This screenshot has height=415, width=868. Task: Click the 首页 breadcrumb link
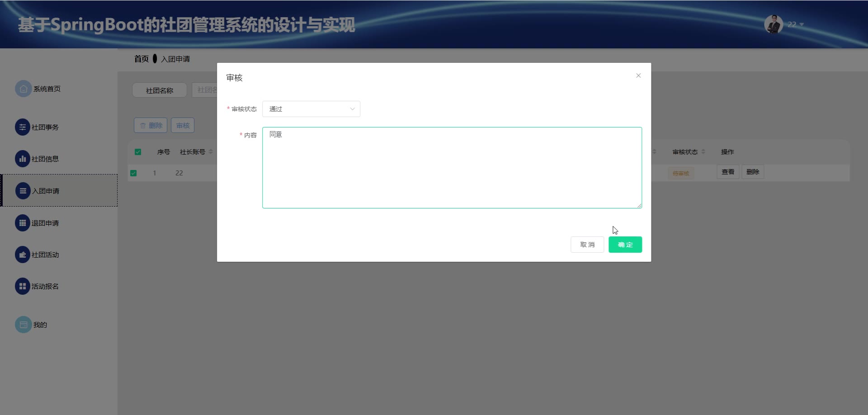pos(142,59)
